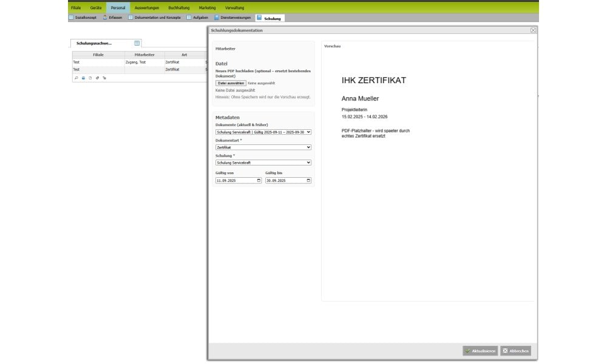The image size is (607, 364).
Task: Click the 'IHK ZERTIFIKAT' heading in the preview
Action: (373, 81)
